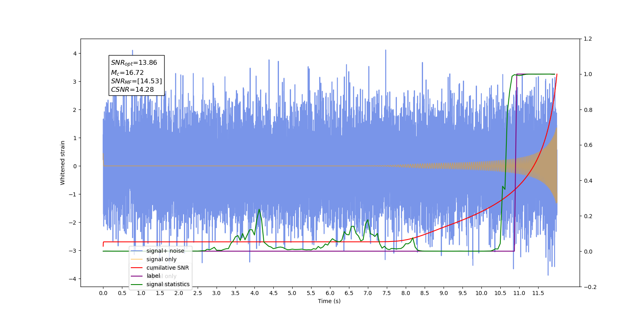Click the 5.5 tick on the Time axis
The image size is (644, 322).
[311, 293]
